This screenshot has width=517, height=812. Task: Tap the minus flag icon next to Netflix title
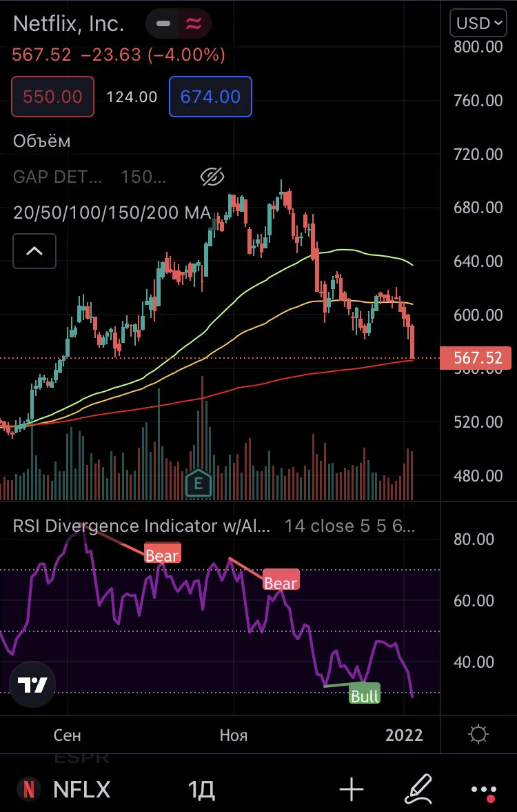[163, 24]
